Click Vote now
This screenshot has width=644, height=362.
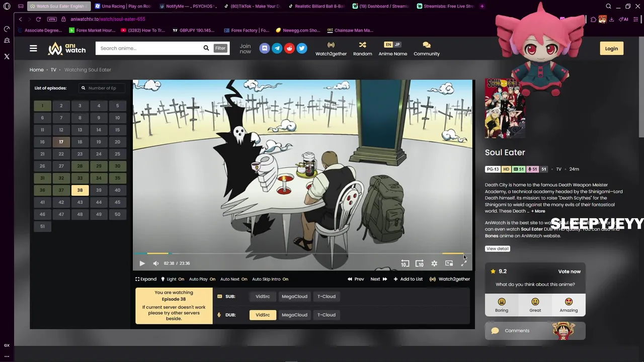[x=569, y=271]
